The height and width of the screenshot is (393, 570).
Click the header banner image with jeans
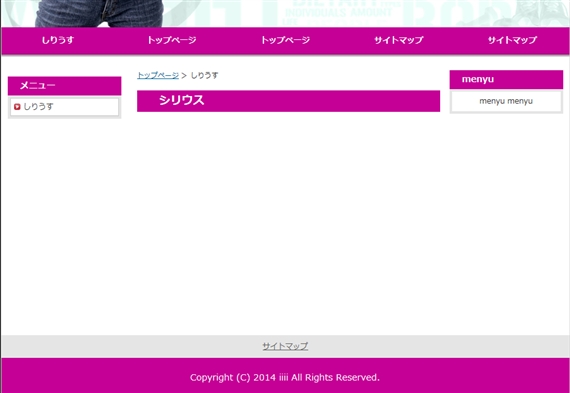pos(99,13)
